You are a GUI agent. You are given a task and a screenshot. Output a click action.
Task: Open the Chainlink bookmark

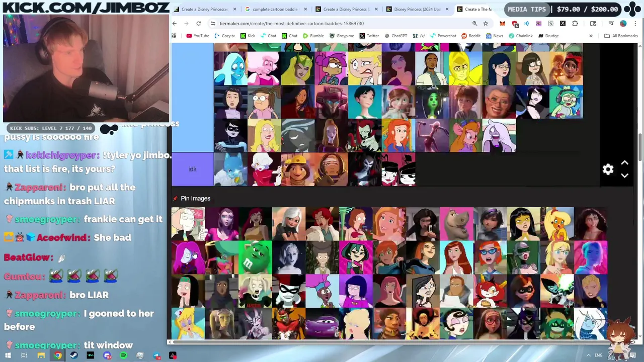tap(520, 36)
